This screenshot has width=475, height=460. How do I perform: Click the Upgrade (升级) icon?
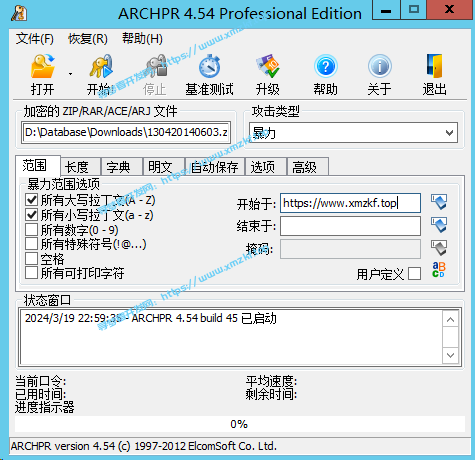click(268, 66)
